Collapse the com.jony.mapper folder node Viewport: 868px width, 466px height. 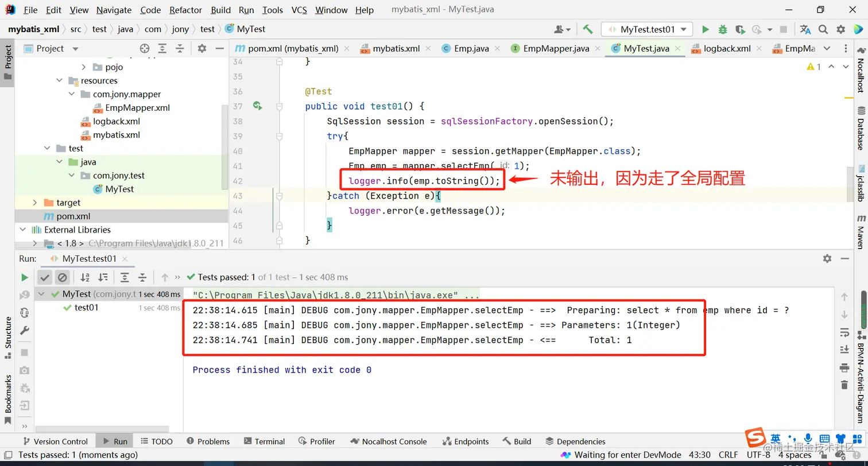click(71, 94)
